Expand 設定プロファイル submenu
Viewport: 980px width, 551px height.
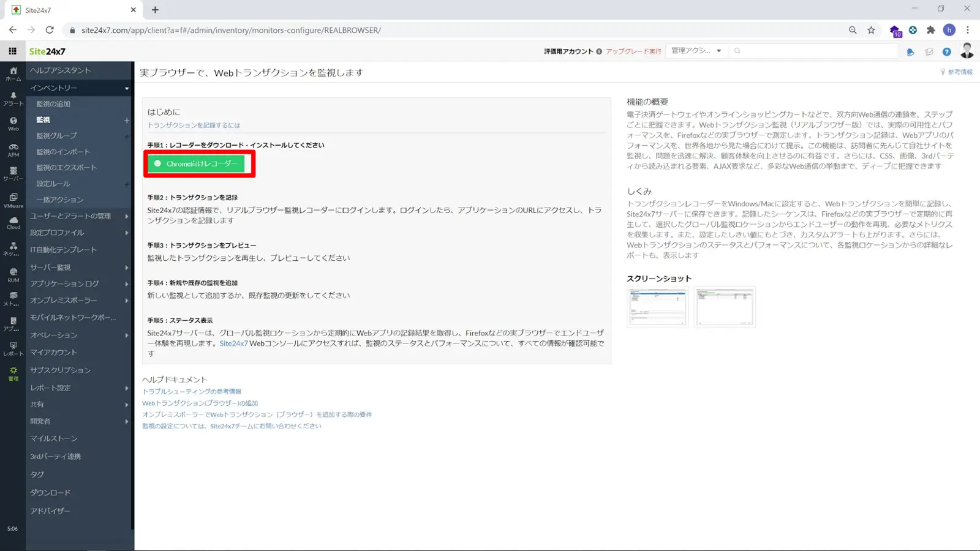coord(127,233)
